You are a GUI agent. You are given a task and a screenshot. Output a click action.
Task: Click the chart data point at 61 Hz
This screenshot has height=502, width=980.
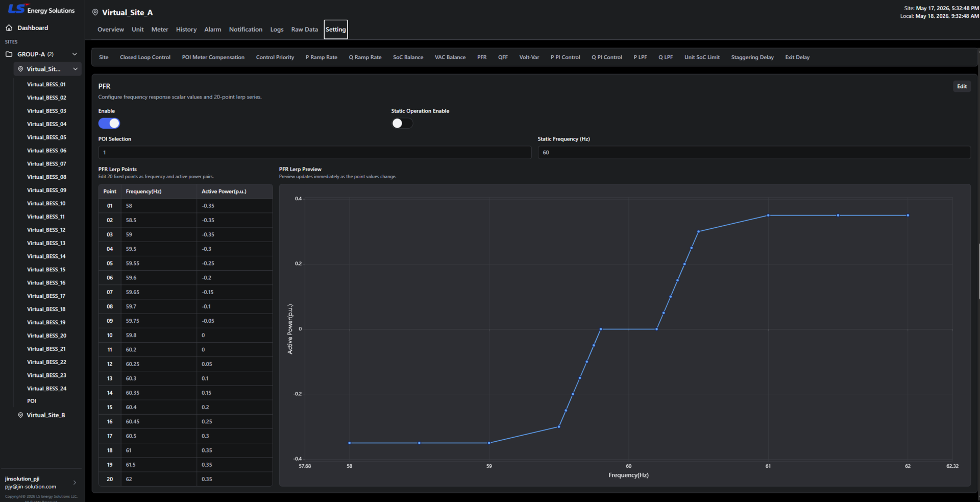[768, 216]
